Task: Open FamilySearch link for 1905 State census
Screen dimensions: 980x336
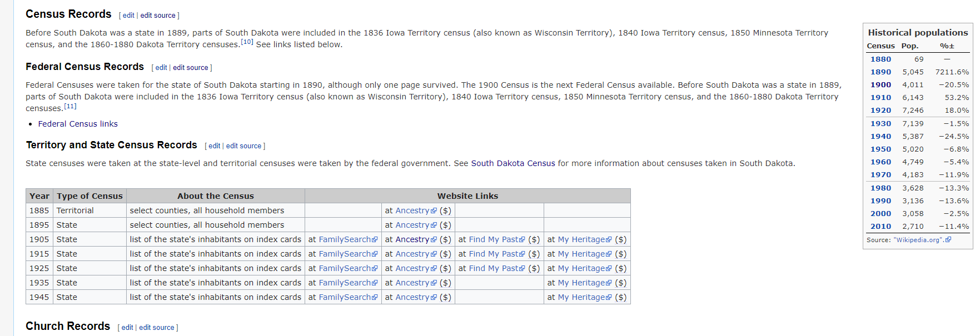Action: tap(344, 239)
